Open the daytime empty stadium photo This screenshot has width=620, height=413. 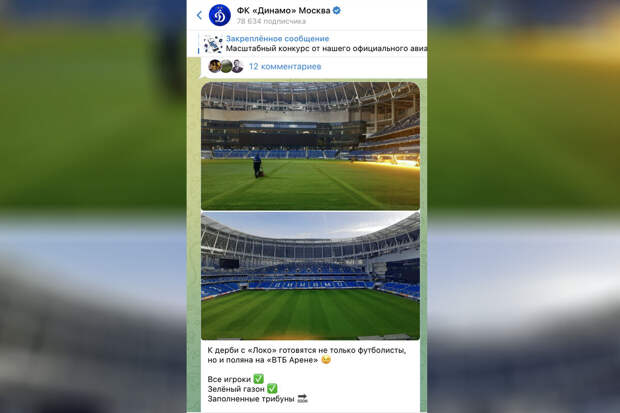(310, 276)
